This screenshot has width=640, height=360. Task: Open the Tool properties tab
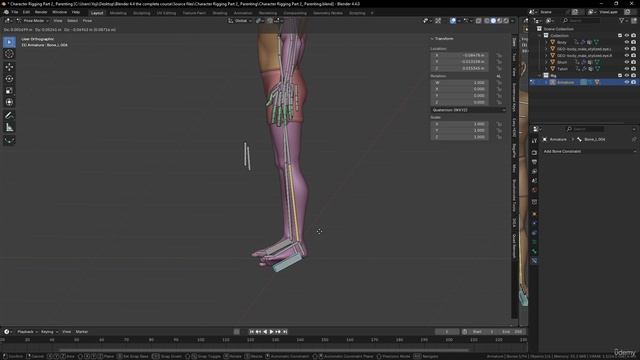pos(534,141)
